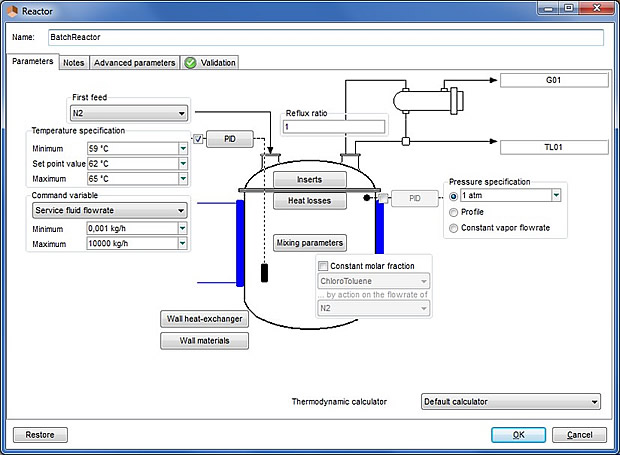620x455 pixels.
Task: Open Wall heat-exchanger settings
Action: pyautogui.click(x=204, y=319)
